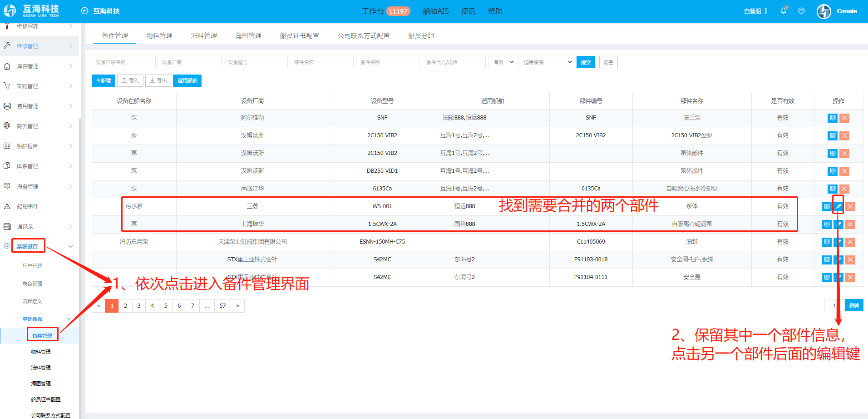Viewport: 868px width, 419px height.
Task: Click the 导入 import button
Action: (130, 80)
